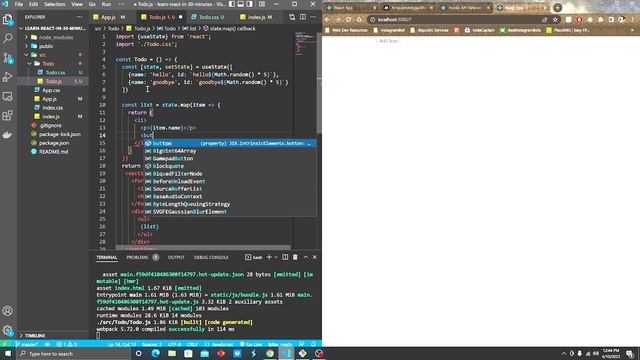Reload the page in Chrome
This screenshot has width=640, height=360.
tap(349, 19)
